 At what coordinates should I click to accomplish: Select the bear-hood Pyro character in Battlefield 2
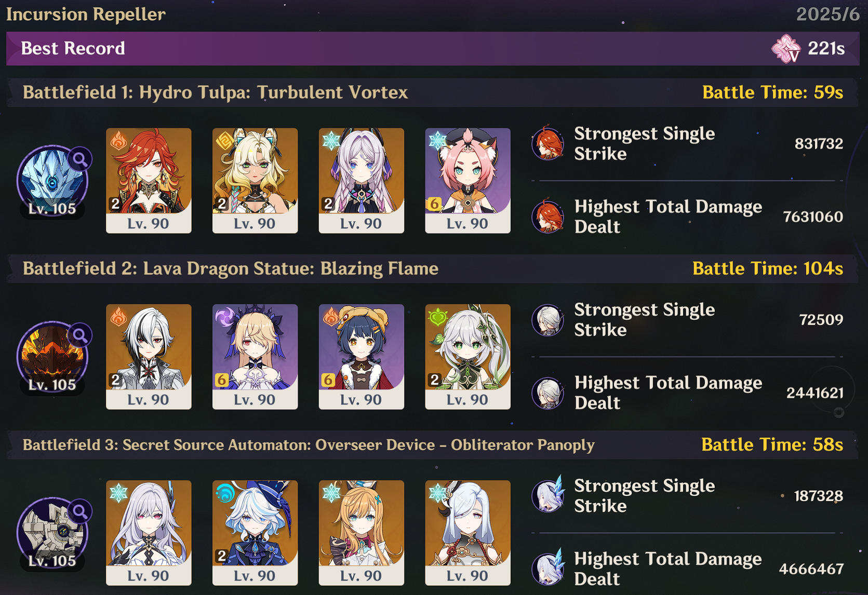point(362,357)
